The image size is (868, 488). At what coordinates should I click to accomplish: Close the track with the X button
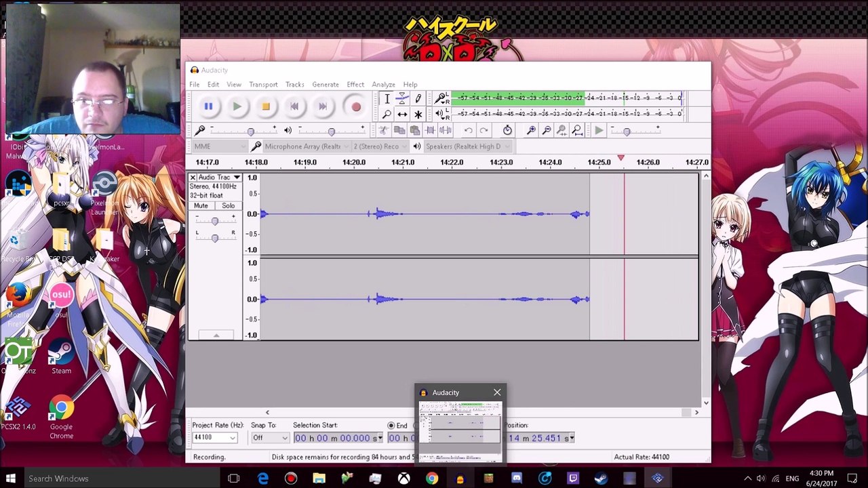click(193, 178)
